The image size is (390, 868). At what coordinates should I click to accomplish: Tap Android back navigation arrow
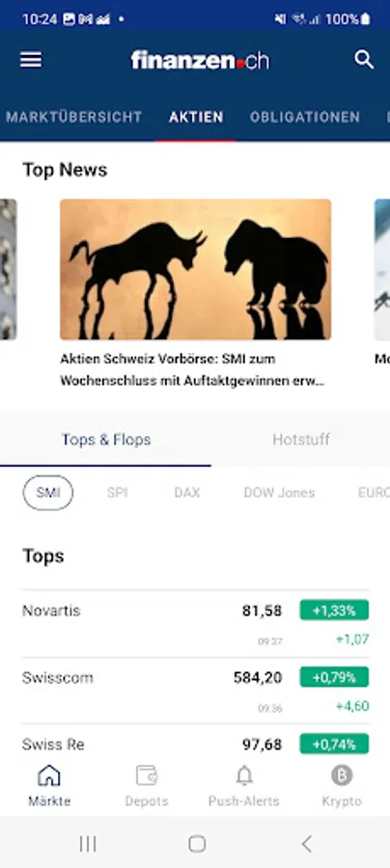click(306, 844)
